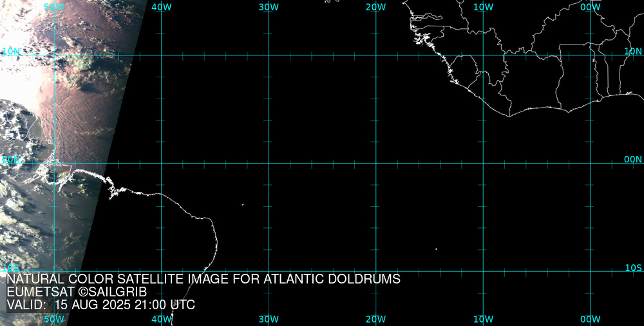
Task: Click the 'NATURAL COLOR SATELLITE IMAGE FOR ATLANTIC DOLDRUMS' title
Action: (x=204, y=279)
